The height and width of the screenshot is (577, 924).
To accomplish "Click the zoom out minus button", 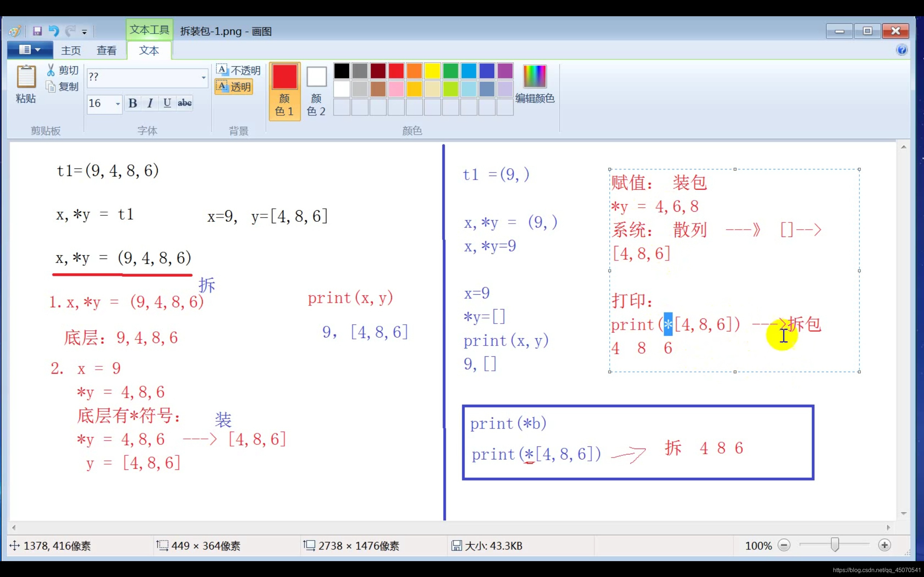I will [x=784, y=545].
